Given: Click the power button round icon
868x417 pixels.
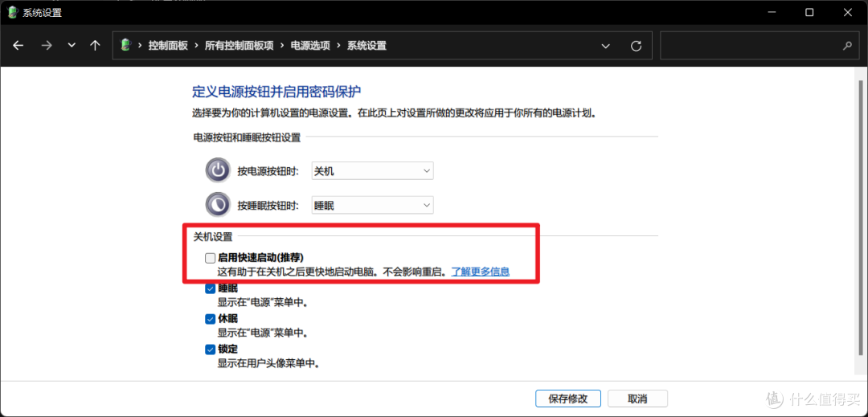Looking at the screenshot, I should tap(218, 170).
